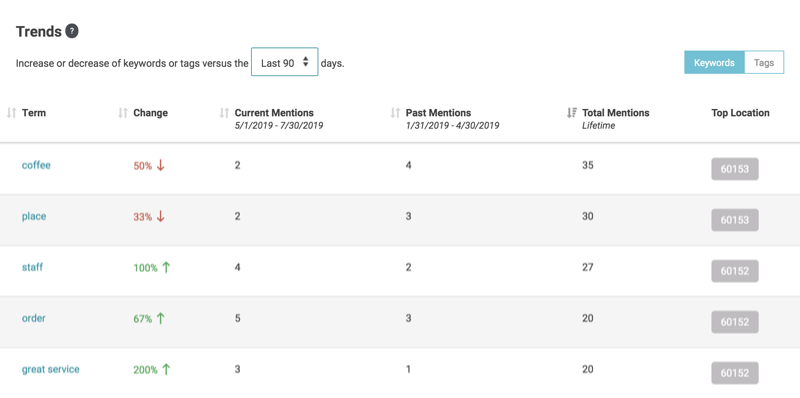Switch to the Keywords tab

tap(714, 63)
